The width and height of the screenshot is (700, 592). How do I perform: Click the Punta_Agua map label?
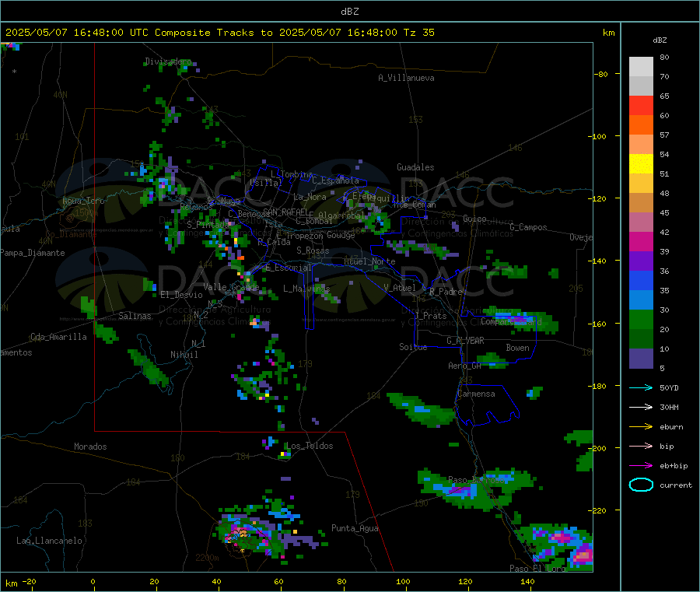pyautogui.click(x=355, y=529)
